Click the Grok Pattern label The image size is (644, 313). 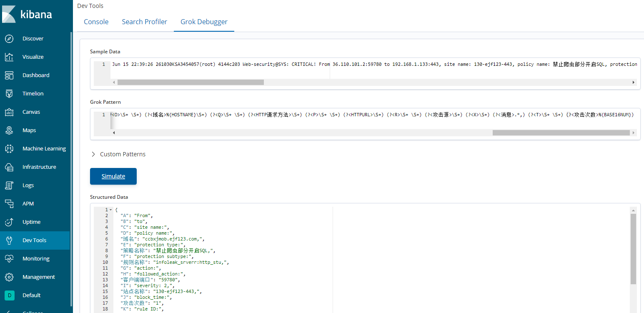[x=105, y=102]
